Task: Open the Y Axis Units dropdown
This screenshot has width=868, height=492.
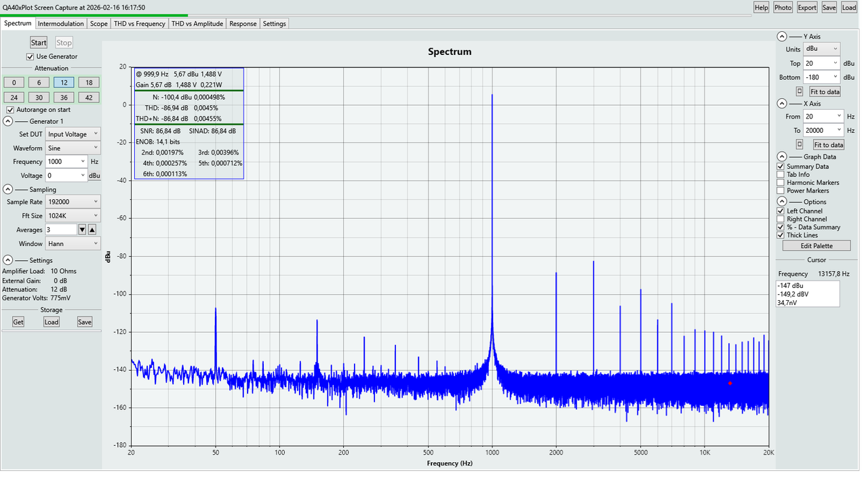Action: (x=821, y=48)
